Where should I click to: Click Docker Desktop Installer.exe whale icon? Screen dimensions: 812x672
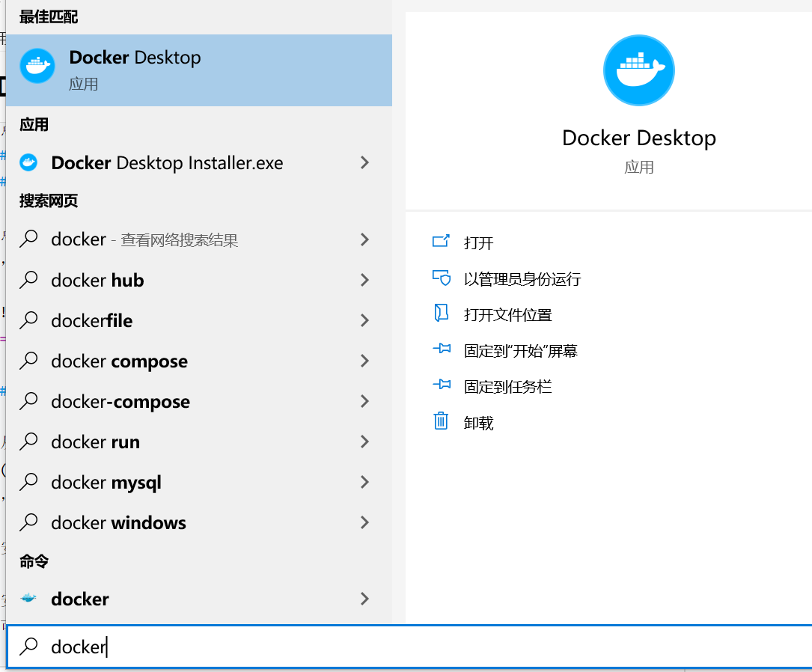(x=28, y=162)
